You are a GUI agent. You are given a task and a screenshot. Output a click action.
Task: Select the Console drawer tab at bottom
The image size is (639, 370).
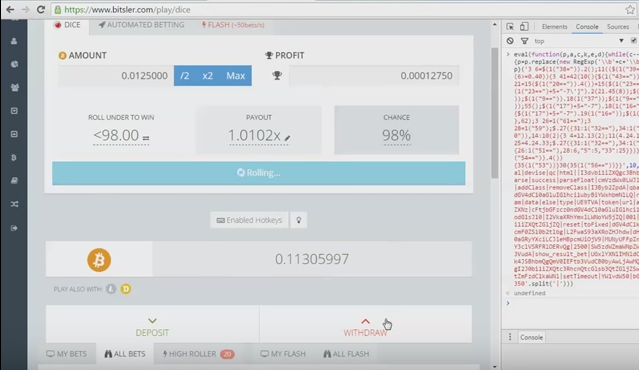pos(531,337)
